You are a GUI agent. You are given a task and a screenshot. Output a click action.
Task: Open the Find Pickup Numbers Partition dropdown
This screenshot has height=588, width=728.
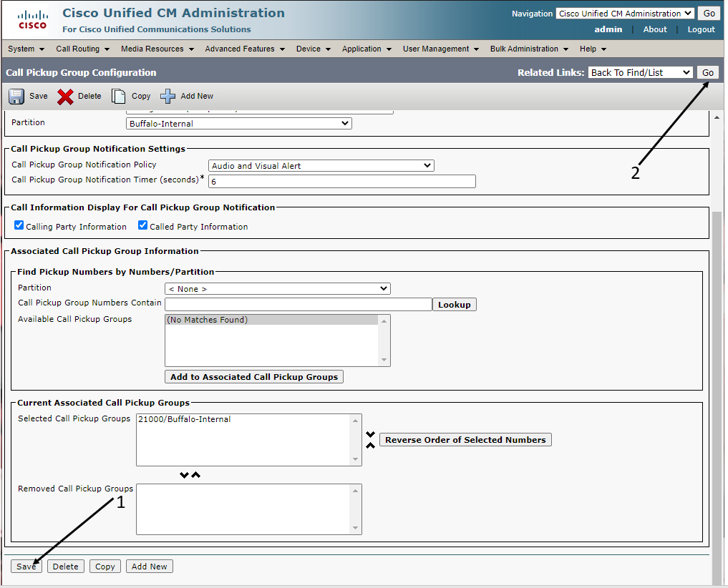point(277,289)
